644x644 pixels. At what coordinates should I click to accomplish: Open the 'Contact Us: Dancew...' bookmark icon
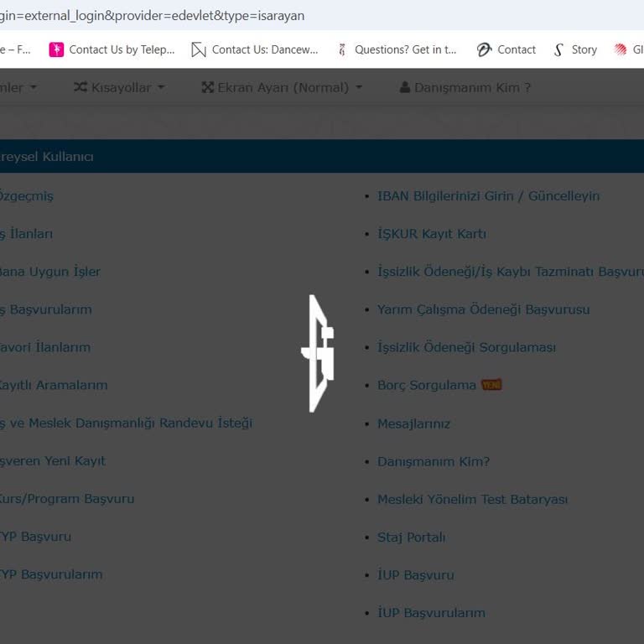tap(199, 49)
